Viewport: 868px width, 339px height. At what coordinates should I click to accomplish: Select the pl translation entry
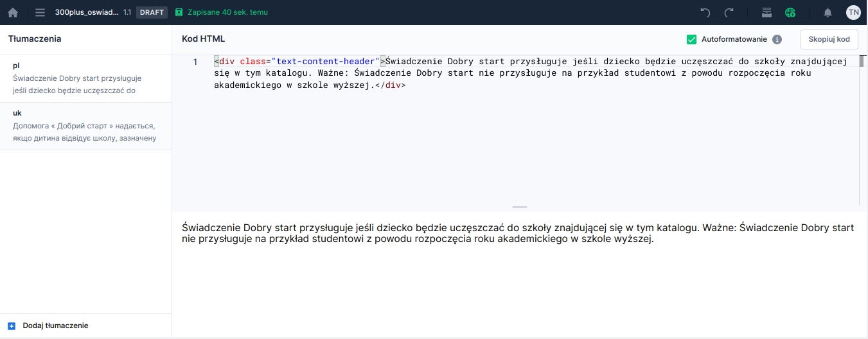(85, 78)
